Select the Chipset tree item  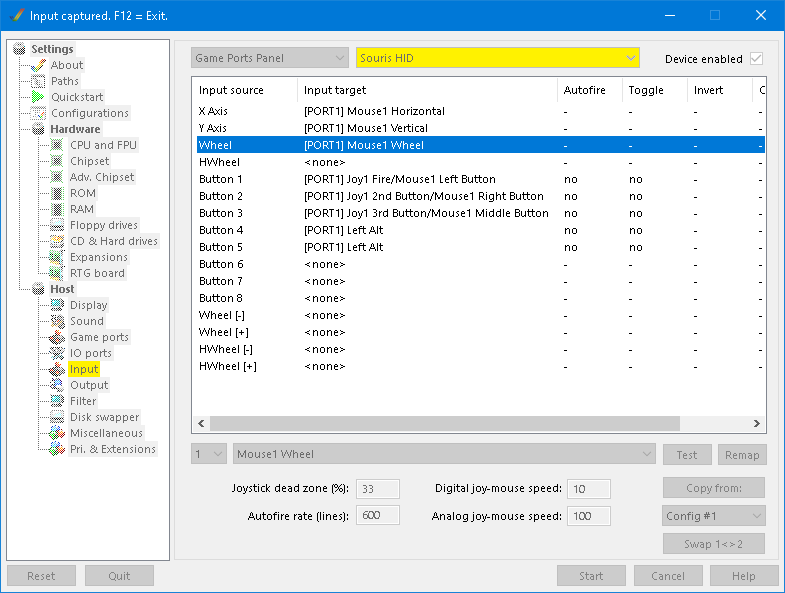point(89,161)
